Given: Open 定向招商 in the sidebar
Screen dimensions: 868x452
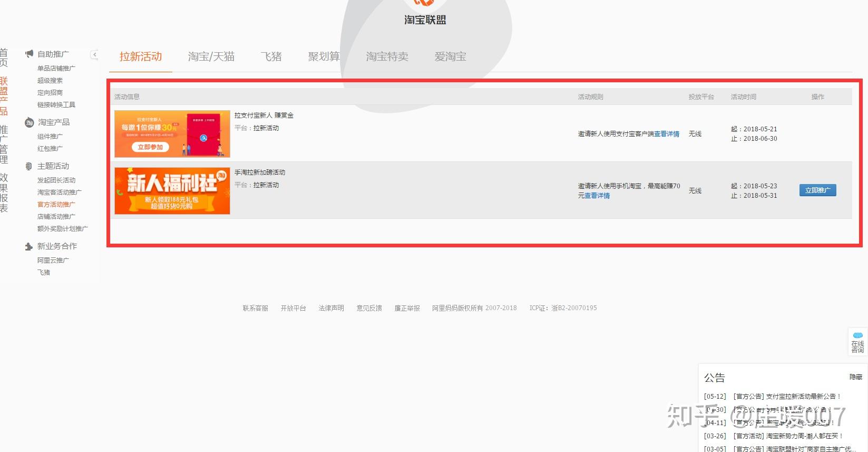Looking at the screenshot, I should tap(50, 92).
